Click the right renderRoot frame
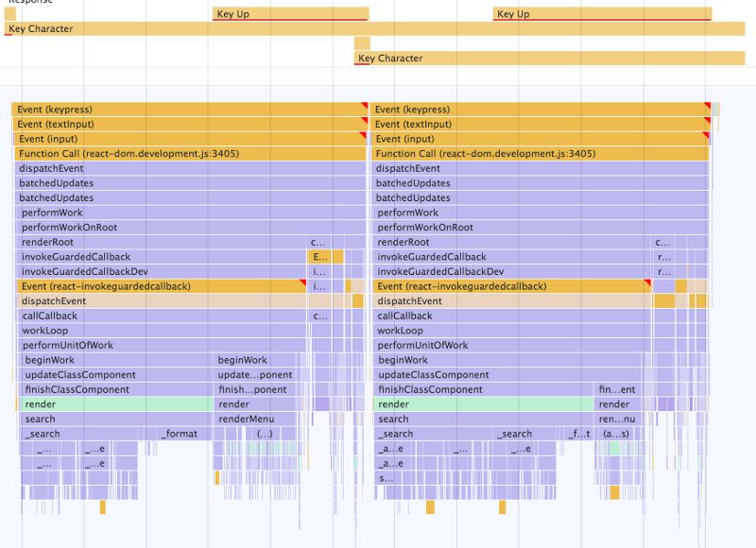The width and height of the screenshot is (756, 548). pyautogui.click(x=510, y=242)
